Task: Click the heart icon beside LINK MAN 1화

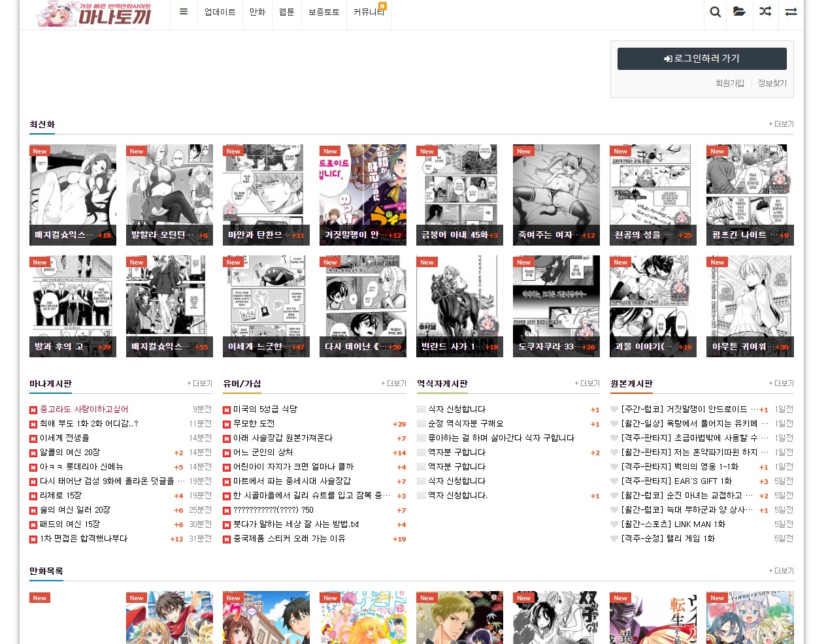Action: 614,524
